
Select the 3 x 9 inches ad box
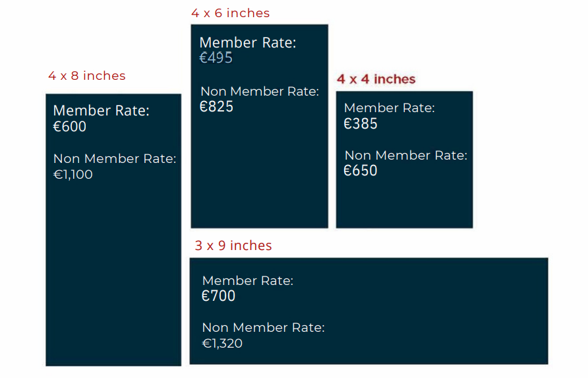click(x=369, y=311)
